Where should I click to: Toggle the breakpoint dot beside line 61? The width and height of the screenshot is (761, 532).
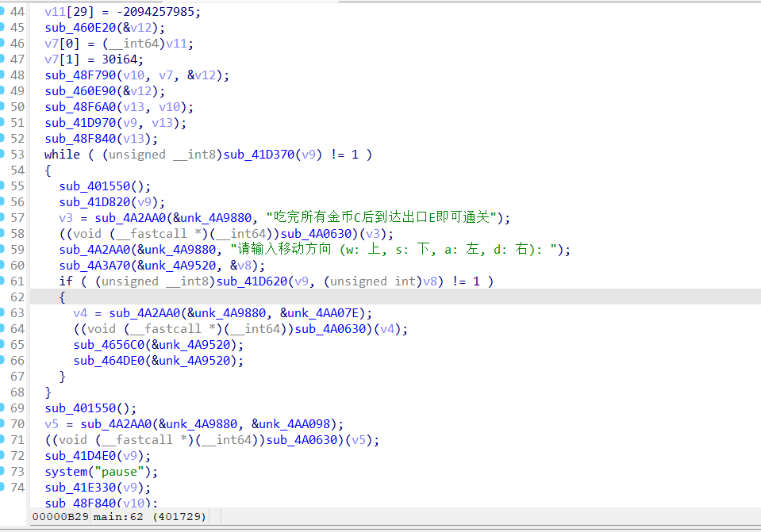tap(2, 281)
